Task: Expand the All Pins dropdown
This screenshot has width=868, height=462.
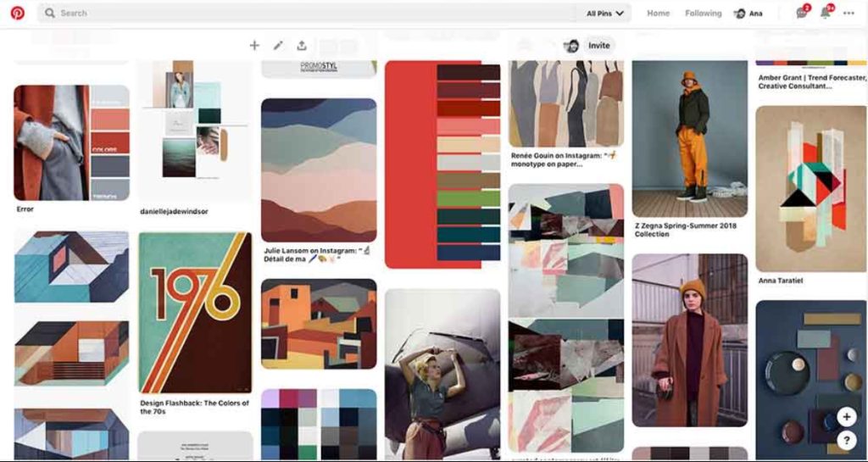Action: (x=605, y=14)
